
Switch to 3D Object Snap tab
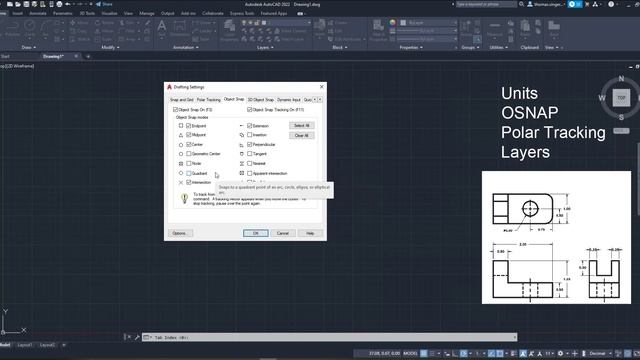[261, 100]
